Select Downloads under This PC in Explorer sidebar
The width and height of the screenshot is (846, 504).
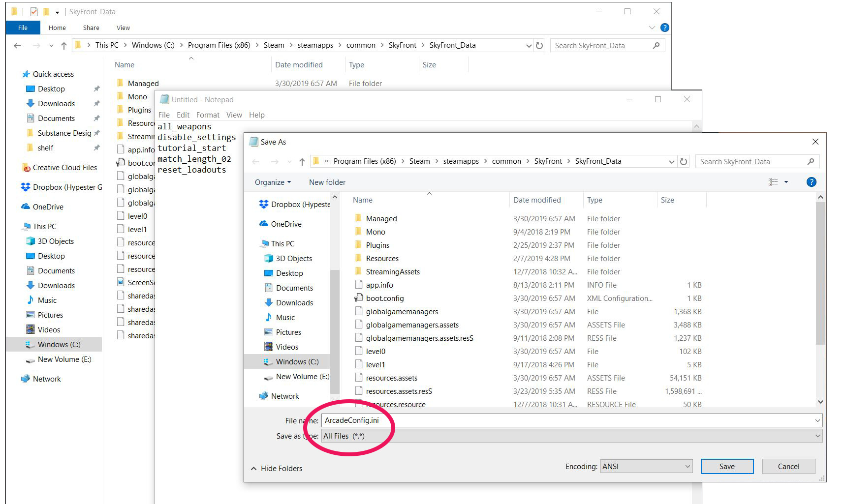pos(50,286)
